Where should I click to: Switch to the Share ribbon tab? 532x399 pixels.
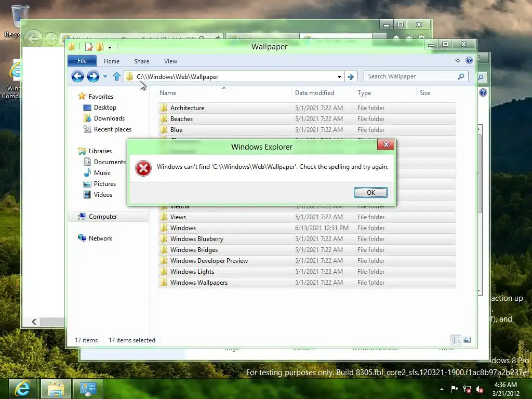pyautogui.click(x=141, y=61)
